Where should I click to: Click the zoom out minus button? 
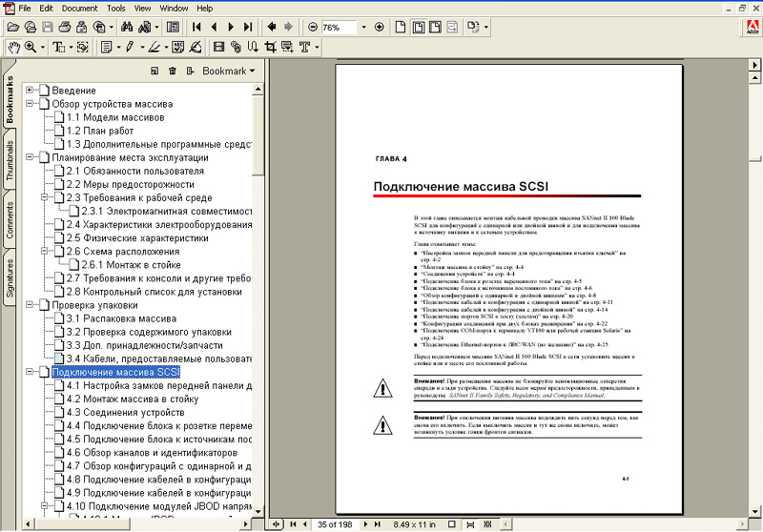pos(314,27)
